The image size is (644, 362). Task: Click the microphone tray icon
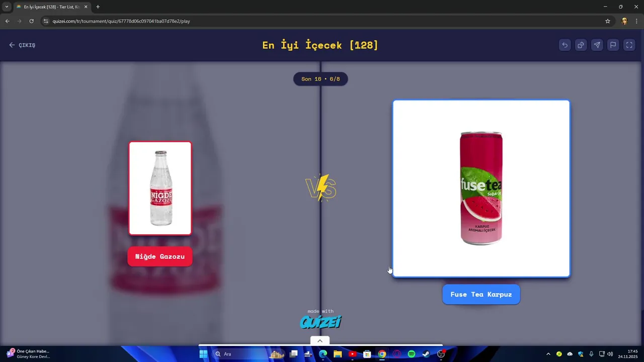coord(591,354)
